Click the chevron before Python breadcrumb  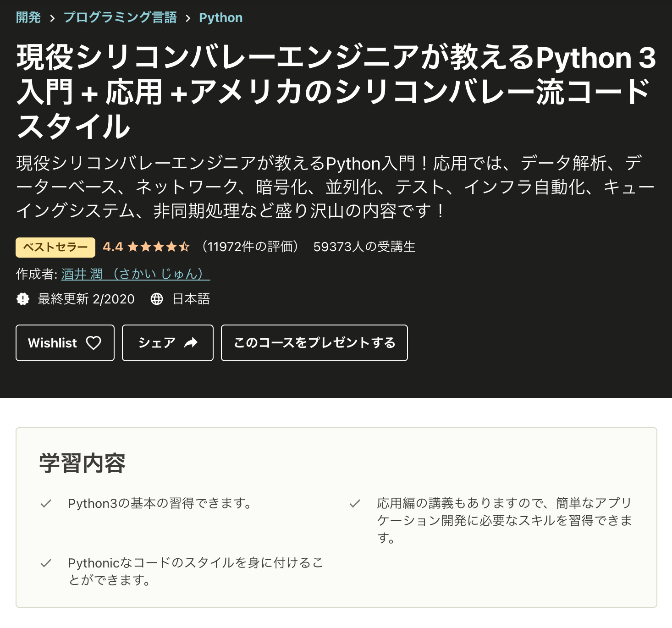click(x=188, y=18)
